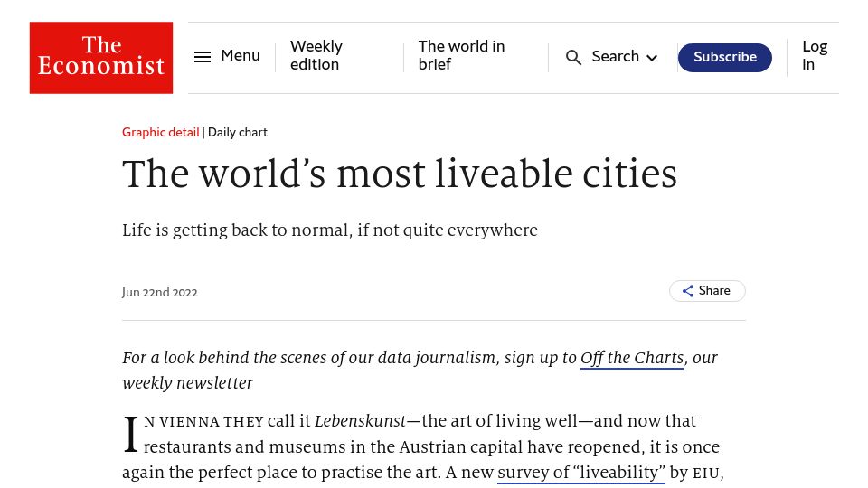
Task: Expand the Search chevron arrow
Action: click(652, 58)
